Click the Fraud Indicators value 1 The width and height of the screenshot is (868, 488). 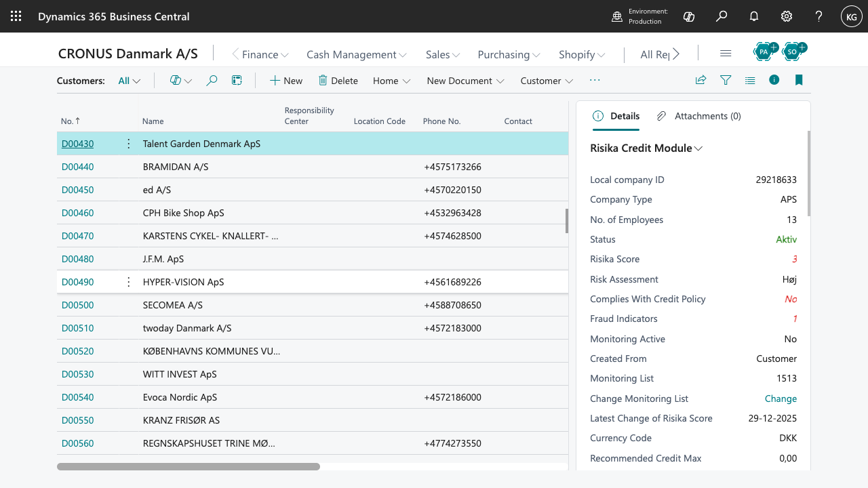click(795, 319)
